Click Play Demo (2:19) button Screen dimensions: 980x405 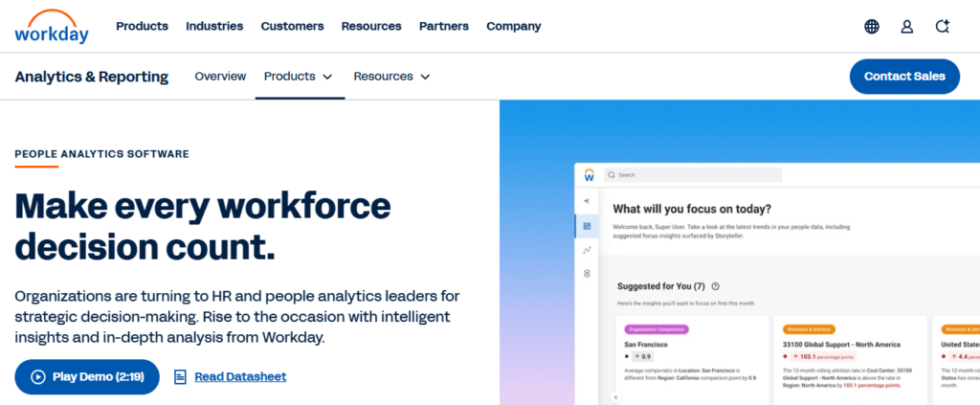(87, 377)
